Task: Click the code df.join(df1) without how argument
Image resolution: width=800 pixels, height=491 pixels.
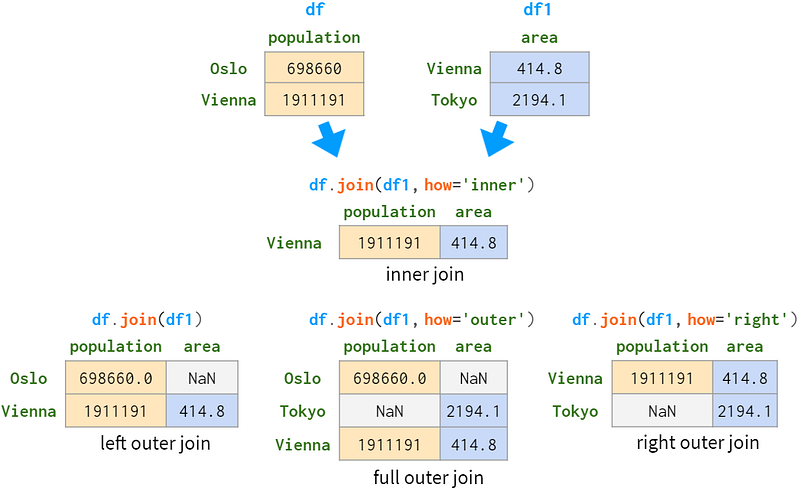Action: (147, 320)
